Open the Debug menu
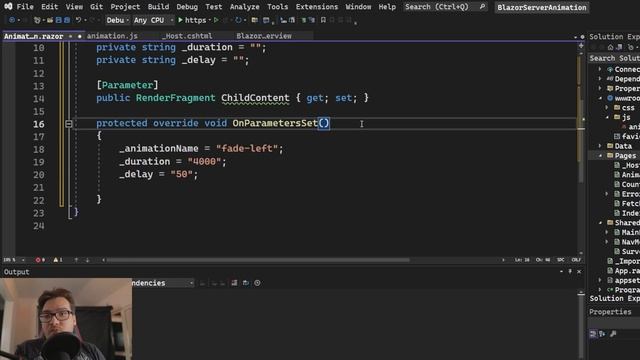Screen dimensions: 640x360 pyautogui.click(x=187, y=7)
